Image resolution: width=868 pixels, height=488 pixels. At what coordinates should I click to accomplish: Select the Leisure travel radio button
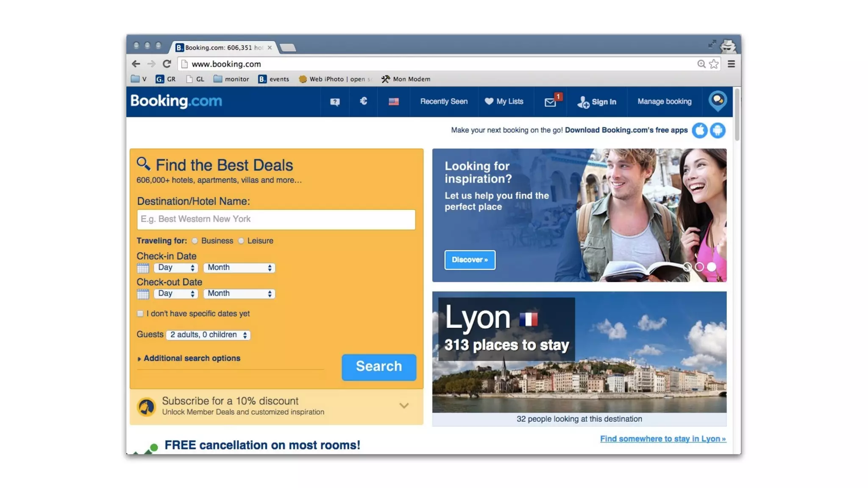tap(241, 241)
